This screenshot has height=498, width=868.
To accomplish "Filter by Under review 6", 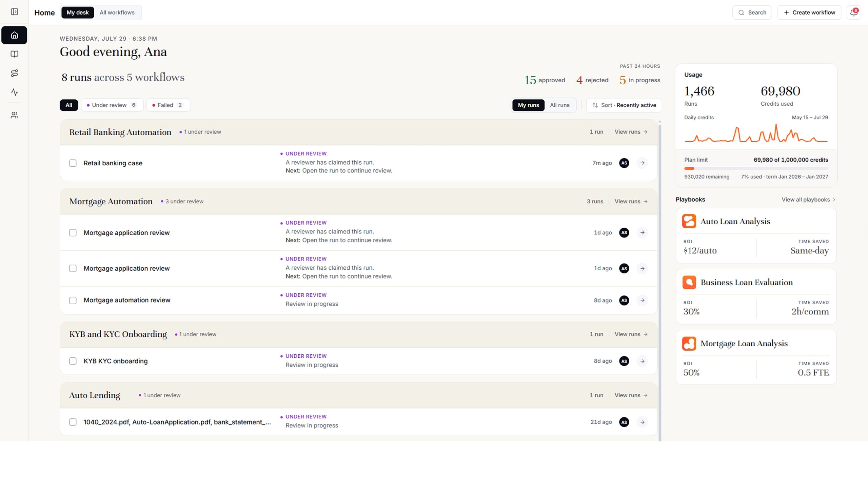I will click(112, 105).
